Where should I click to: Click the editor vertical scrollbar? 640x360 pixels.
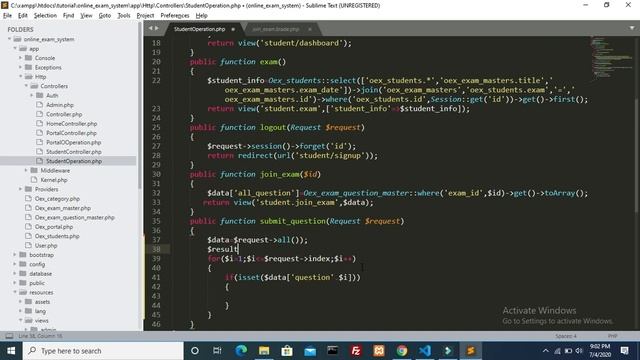[x=637, y=155]
